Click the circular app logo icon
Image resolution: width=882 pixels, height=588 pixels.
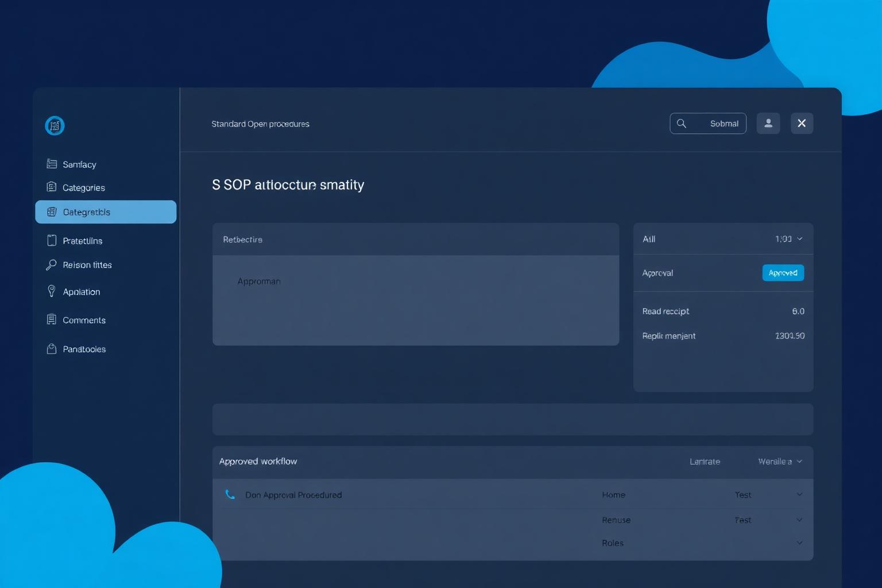[55, 125]
